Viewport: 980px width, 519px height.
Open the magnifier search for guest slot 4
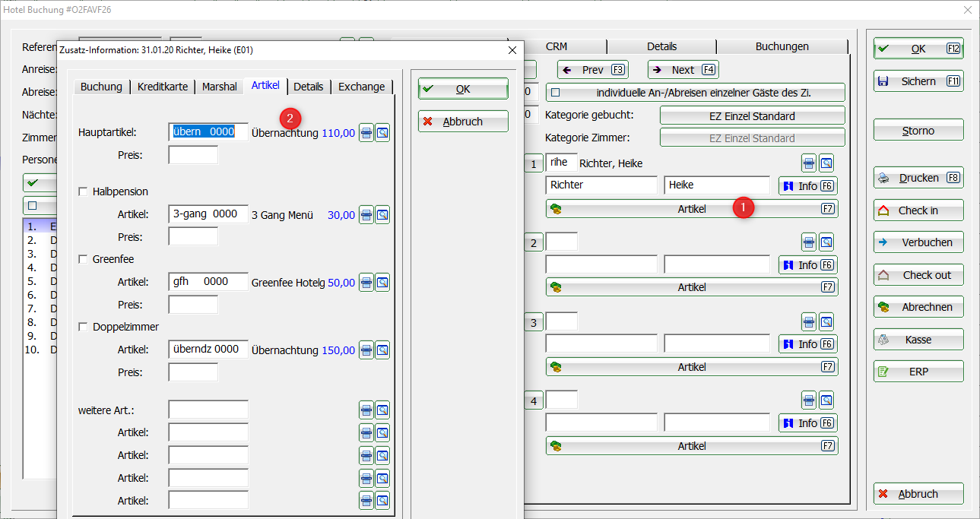click(826, 400)
